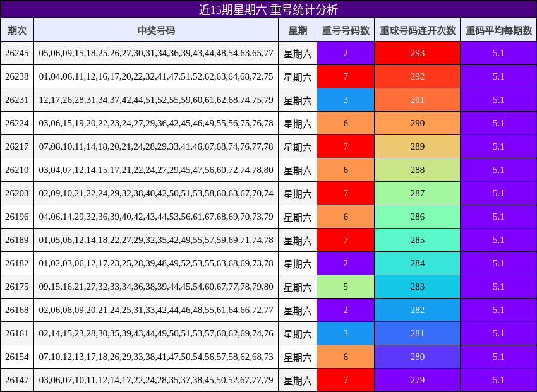
Task: Select period number 26217
Action: click(17, 146)
